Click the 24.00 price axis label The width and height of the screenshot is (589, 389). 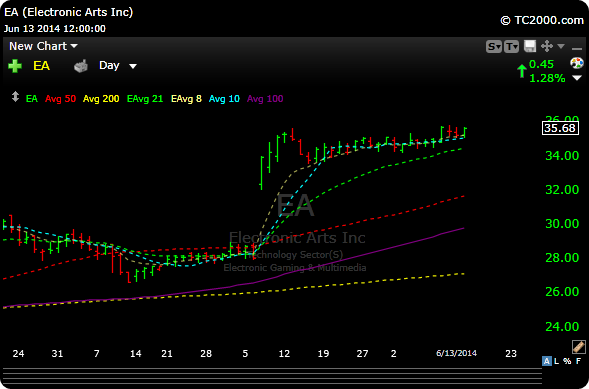pos(562,326)
